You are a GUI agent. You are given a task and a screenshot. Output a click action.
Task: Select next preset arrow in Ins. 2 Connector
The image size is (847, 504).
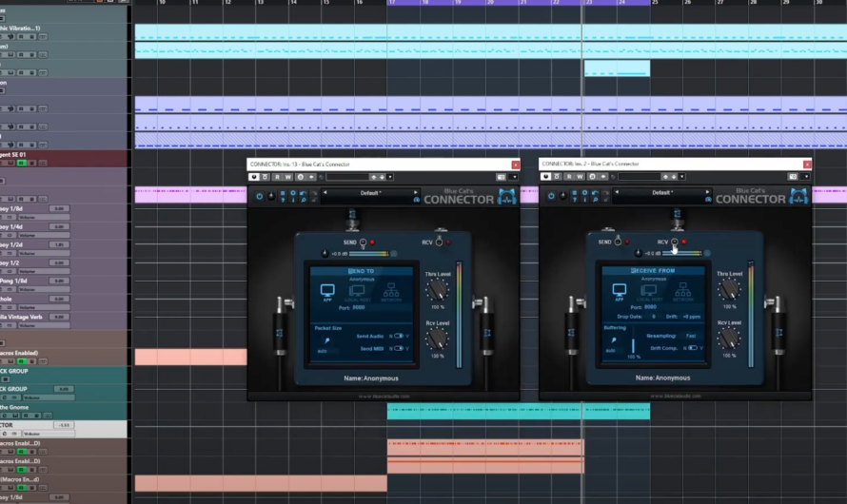coord(707,191)
